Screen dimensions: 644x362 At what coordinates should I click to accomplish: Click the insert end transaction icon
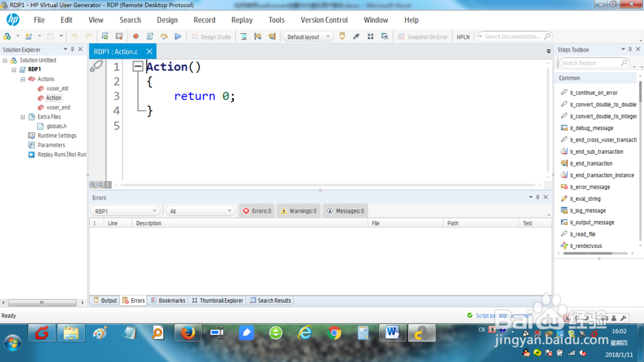click(x=272, y=37)
